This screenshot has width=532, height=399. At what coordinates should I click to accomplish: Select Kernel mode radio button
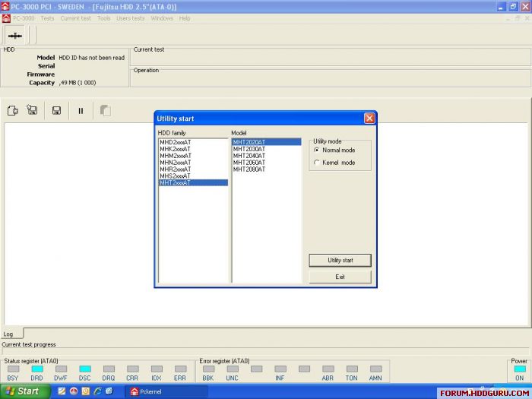point(317,163)
